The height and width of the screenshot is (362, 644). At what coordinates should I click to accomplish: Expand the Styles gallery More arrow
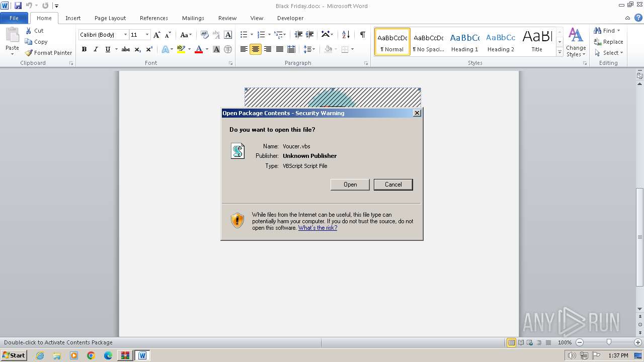click(559, 52)
